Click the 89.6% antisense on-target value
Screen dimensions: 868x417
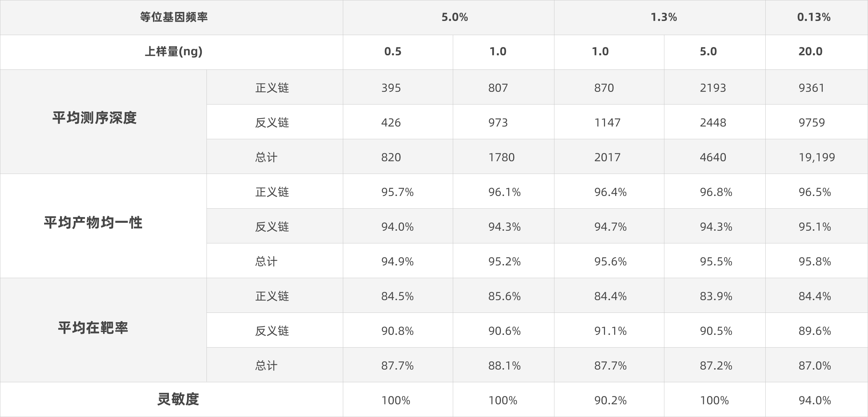[x=815, y=331]
